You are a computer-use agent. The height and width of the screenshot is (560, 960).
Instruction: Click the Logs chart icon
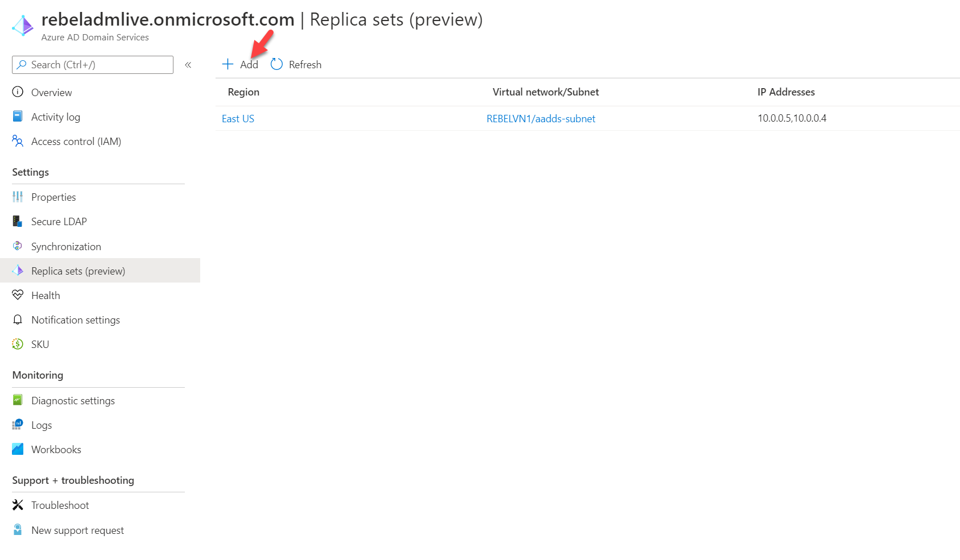(x=18, y=425)
